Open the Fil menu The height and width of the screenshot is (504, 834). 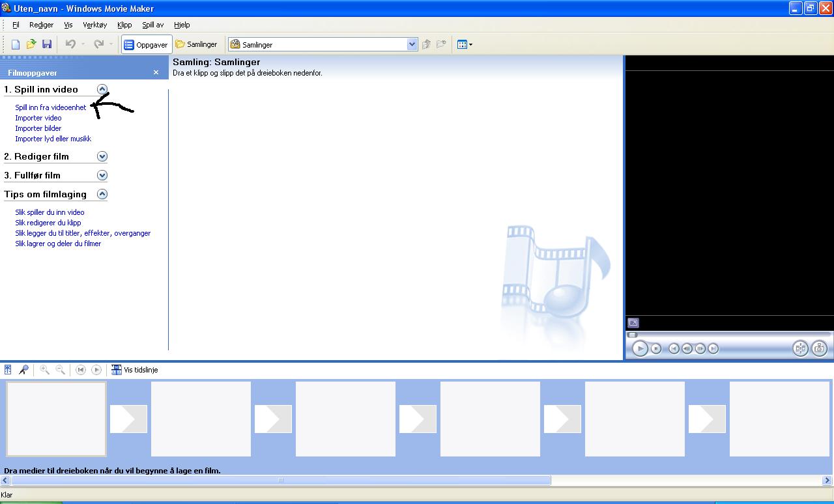pos(16,25)
